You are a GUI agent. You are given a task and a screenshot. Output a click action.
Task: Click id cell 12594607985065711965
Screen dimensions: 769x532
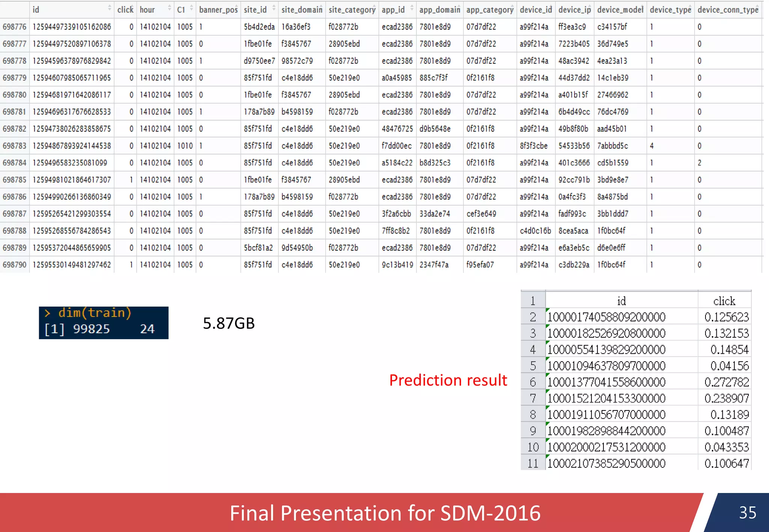(x=72, y=78)
